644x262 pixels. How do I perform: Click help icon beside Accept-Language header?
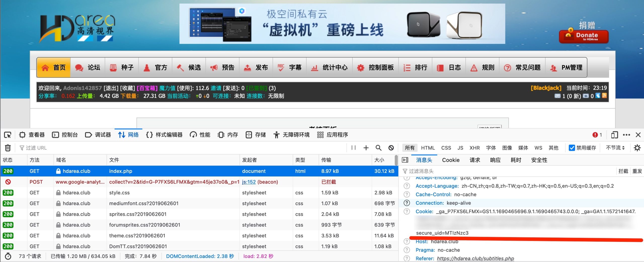tap(407, 186)
